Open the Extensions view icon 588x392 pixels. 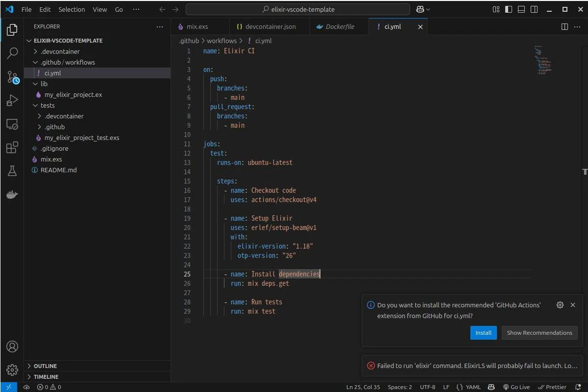tap(12, 147)
